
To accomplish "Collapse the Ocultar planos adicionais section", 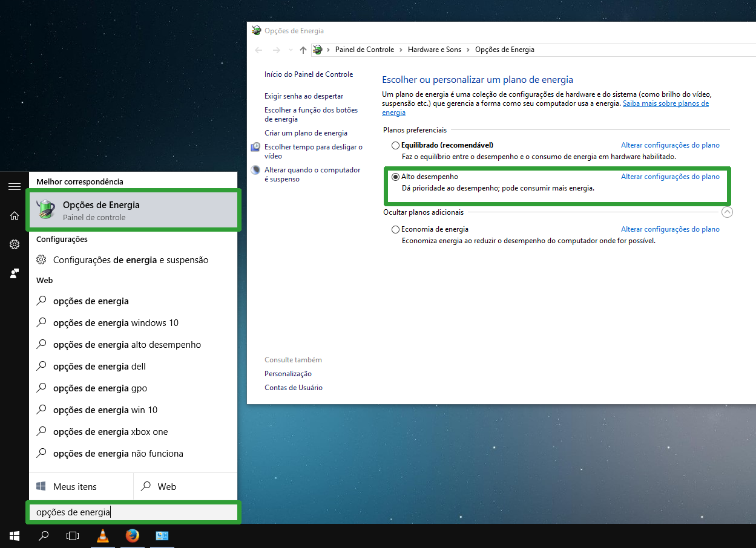I will (x=728, y=212).
